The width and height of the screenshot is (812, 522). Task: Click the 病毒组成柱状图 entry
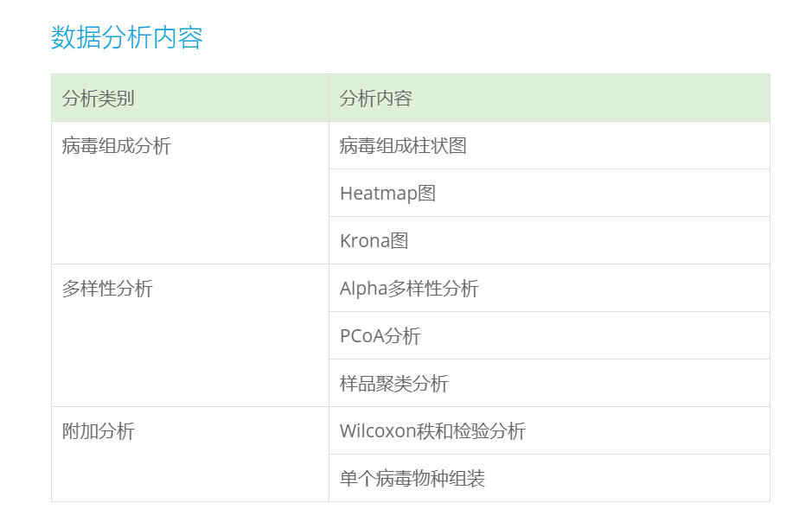(403, 146)
